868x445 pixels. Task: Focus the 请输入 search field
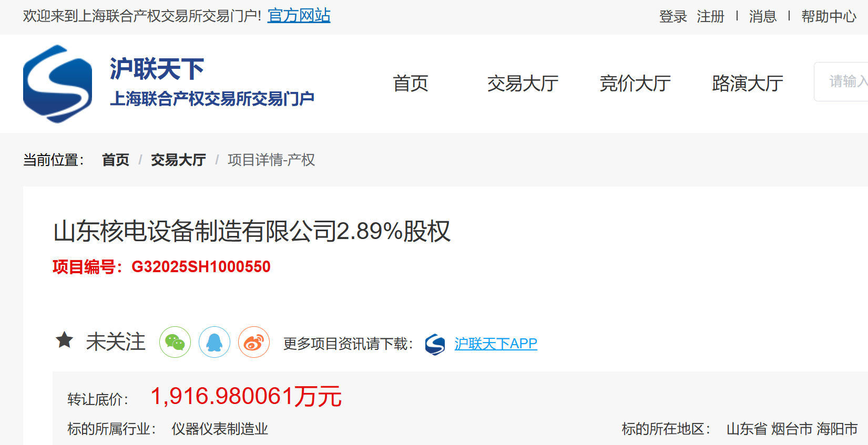tap(841, 81)
